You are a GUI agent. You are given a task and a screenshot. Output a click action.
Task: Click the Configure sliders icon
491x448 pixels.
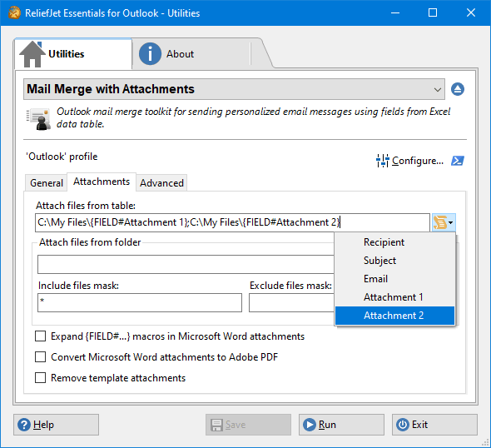[x=383, y=161]
